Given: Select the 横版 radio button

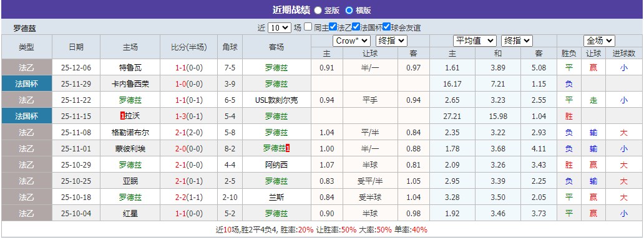Looking at the screenshot, I should (x=349, y=10).
